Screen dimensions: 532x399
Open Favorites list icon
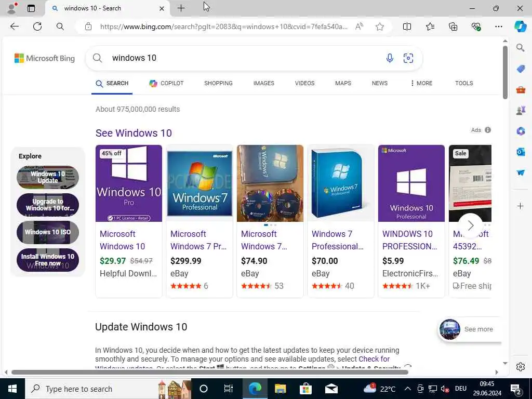(x=430, y=26)
